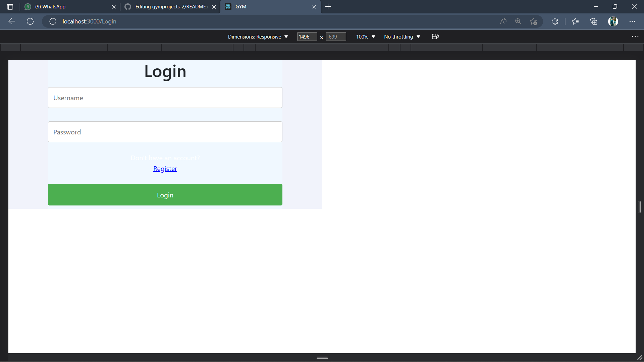
Task: Reload the page with the refresh icon
Action: 30,21
